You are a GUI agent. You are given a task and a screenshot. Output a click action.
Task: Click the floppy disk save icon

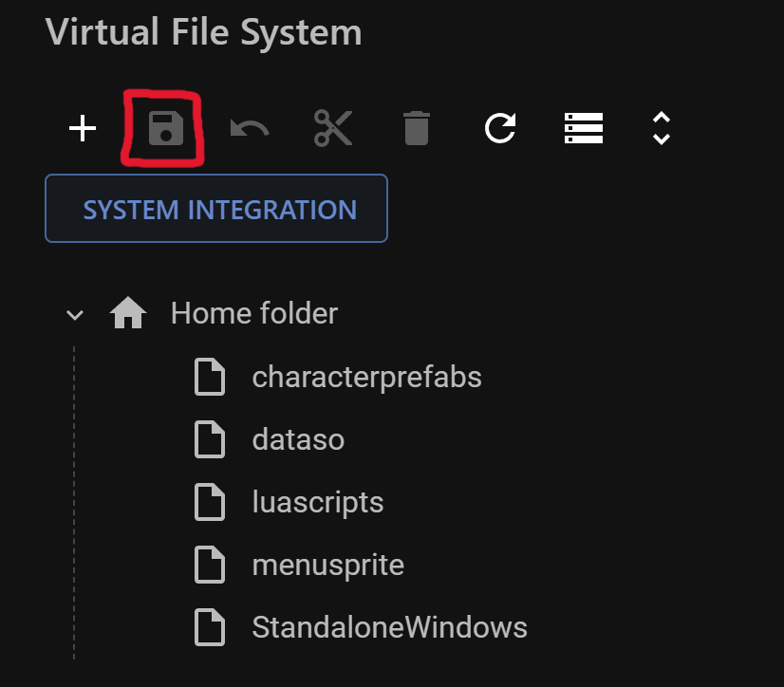[166, 128]
